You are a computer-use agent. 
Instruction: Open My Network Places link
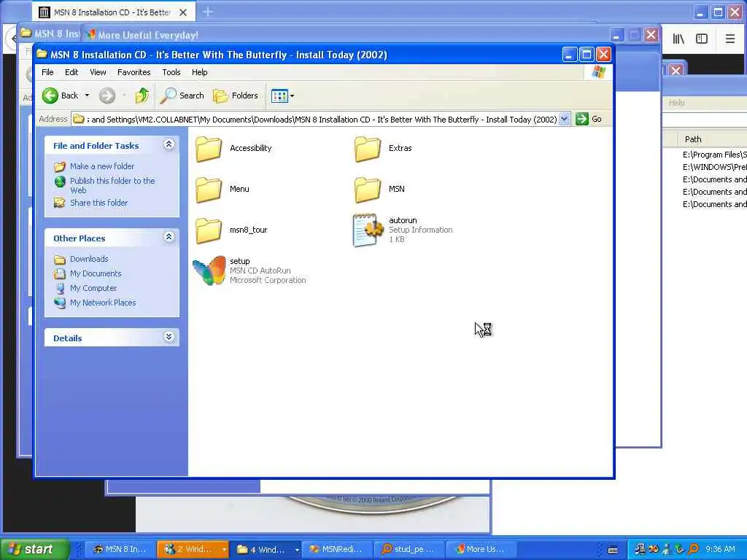coord(103,303)
